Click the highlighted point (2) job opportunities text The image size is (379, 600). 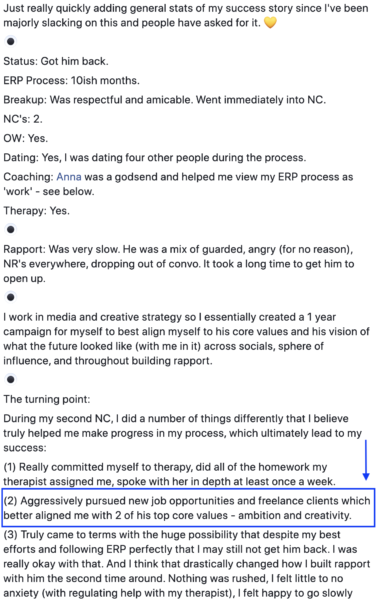187,508
